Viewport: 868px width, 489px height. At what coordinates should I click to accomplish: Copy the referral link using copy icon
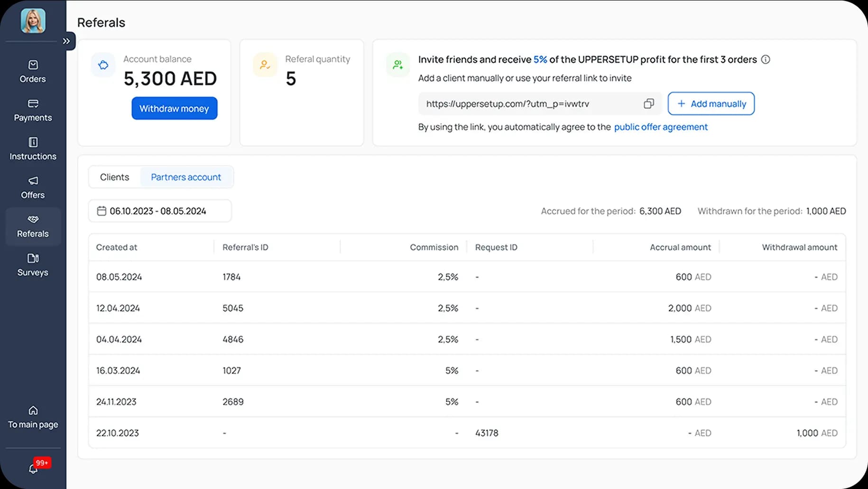coord(648,103)
